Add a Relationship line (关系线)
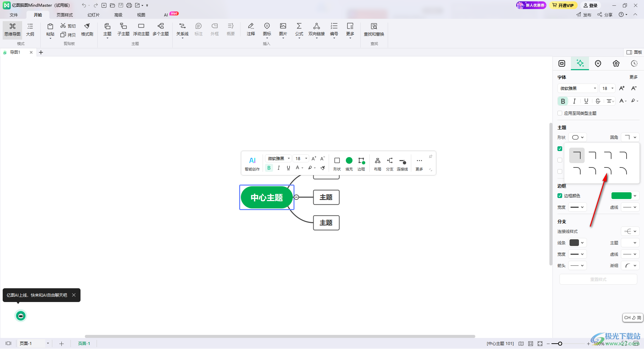This screenshot has height=349, width=644. click(x=182, y=30)
